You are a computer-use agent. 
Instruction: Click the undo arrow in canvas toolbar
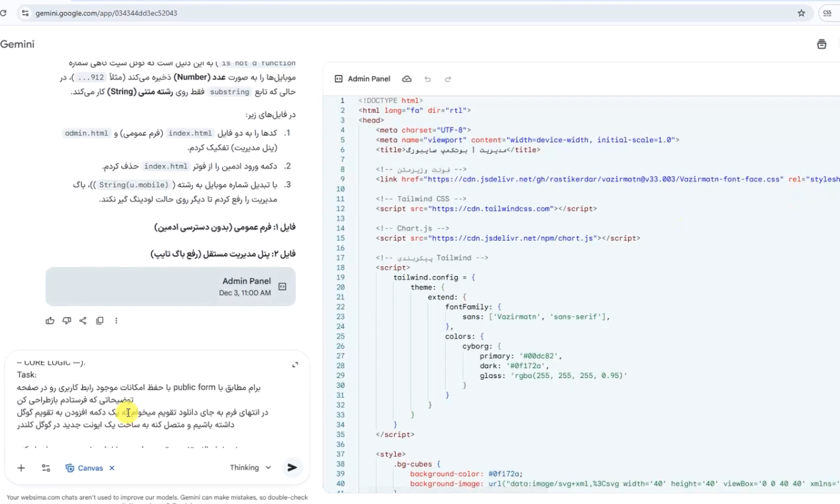(x=428, y=79)
